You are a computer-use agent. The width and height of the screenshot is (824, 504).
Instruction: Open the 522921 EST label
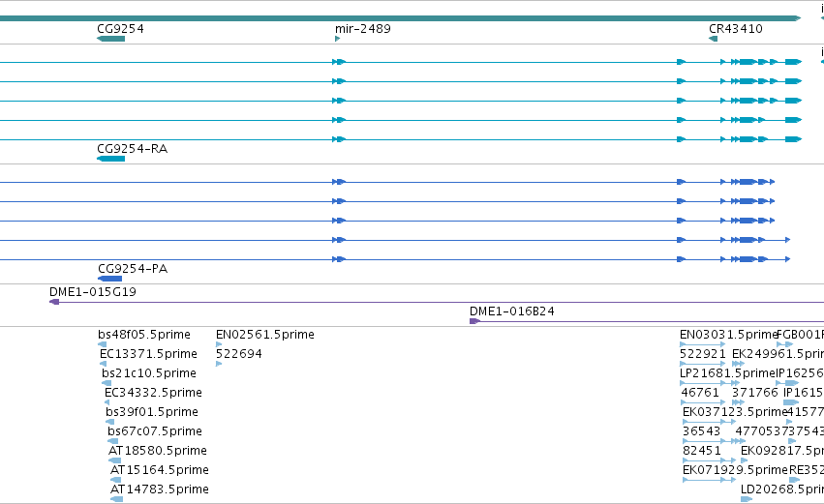point(703,354)
